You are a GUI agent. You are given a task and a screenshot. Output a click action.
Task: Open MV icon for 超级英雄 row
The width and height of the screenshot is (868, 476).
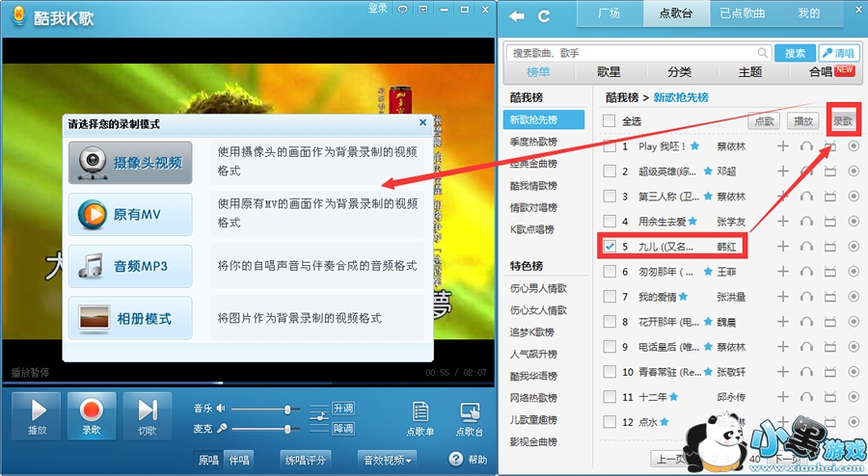click(x=829, y=172)
